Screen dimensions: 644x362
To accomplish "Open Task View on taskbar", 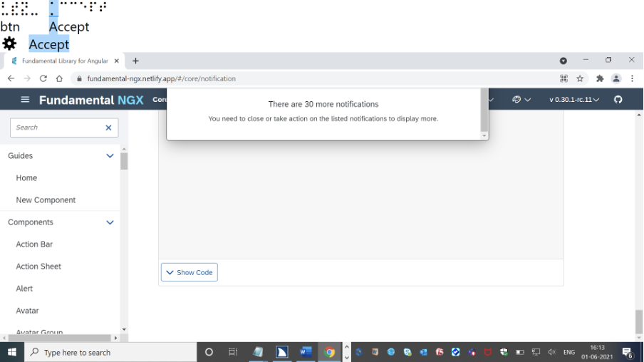I will (233, 352).
